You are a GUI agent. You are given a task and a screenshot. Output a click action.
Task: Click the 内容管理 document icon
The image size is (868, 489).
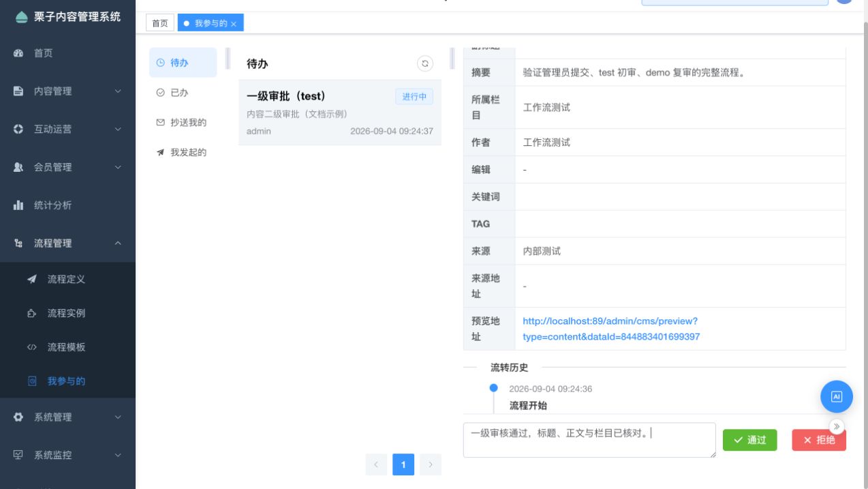pos(18,91)
